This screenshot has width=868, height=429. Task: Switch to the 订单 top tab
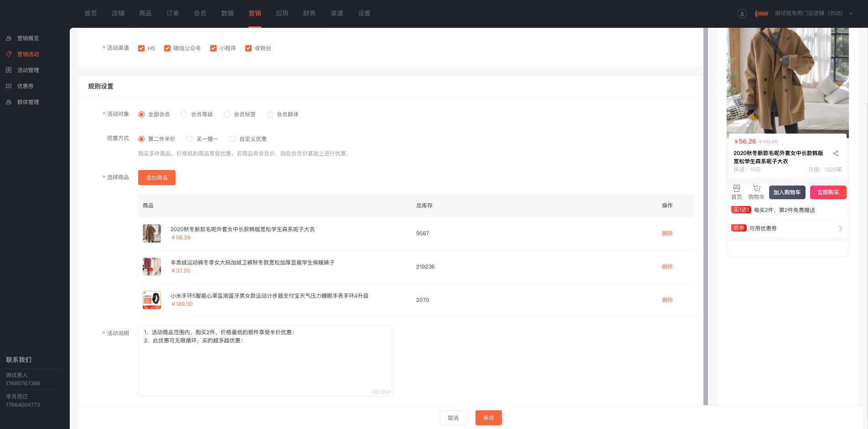point(173,14)
